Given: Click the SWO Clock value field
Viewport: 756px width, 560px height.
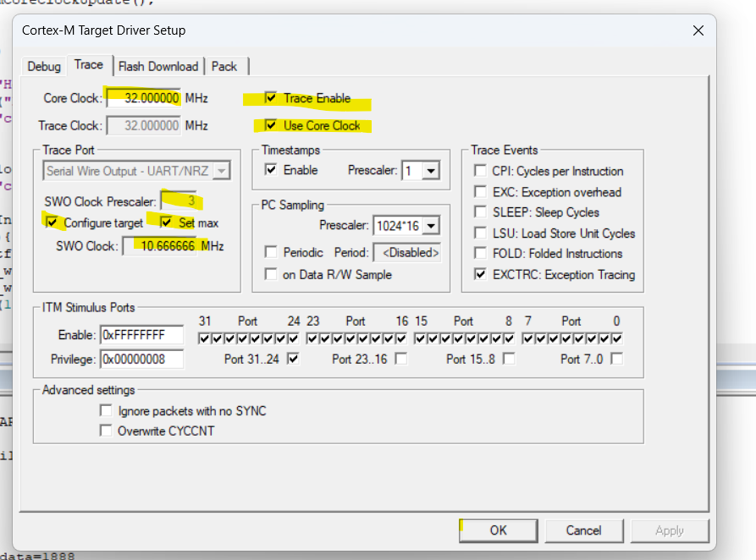Looking at the screenshot, I should click(160, 246).
